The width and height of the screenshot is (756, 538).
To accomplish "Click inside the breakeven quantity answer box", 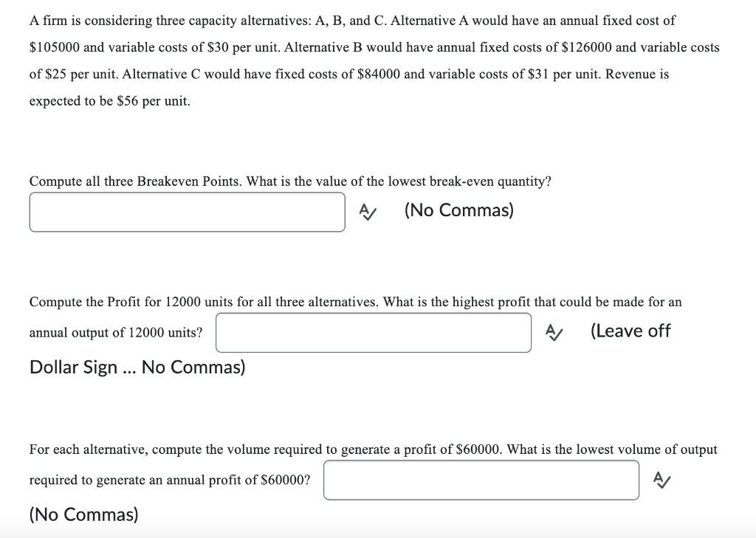I will pos(187,211).
